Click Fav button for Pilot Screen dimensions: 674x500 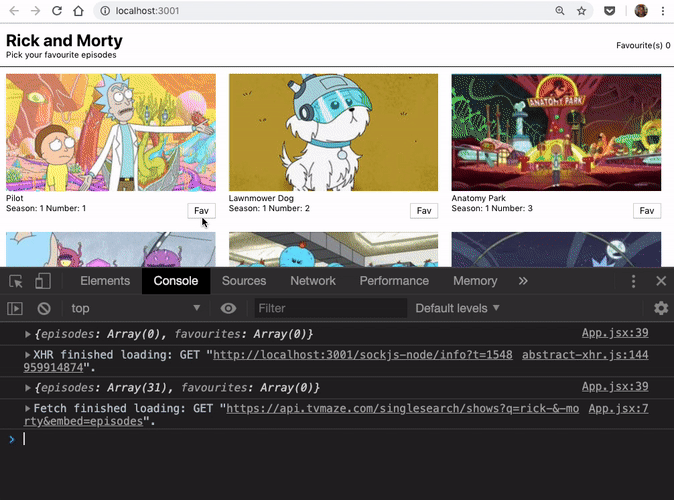click(201, 211)
